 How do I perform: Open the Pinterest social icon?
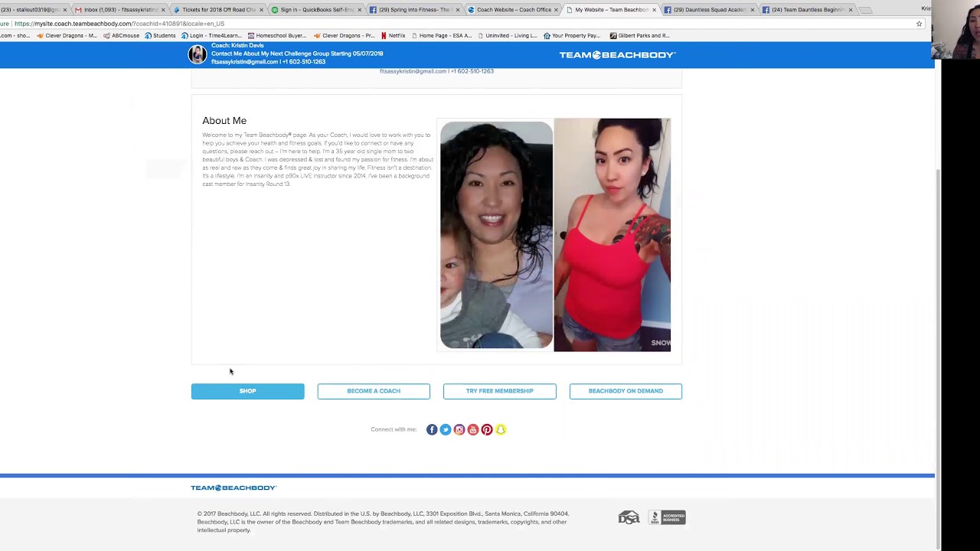(487, 429)
